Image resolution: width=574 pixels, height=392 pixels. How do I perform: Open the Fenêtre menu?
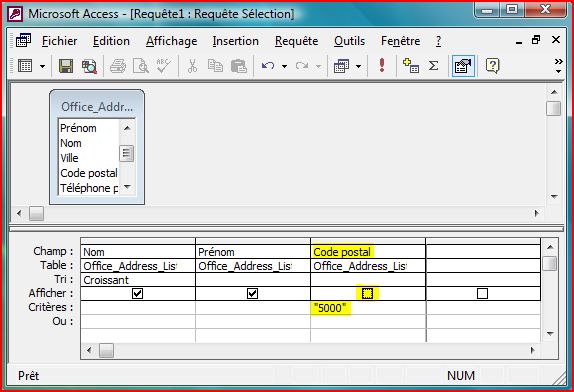point(400,41)
